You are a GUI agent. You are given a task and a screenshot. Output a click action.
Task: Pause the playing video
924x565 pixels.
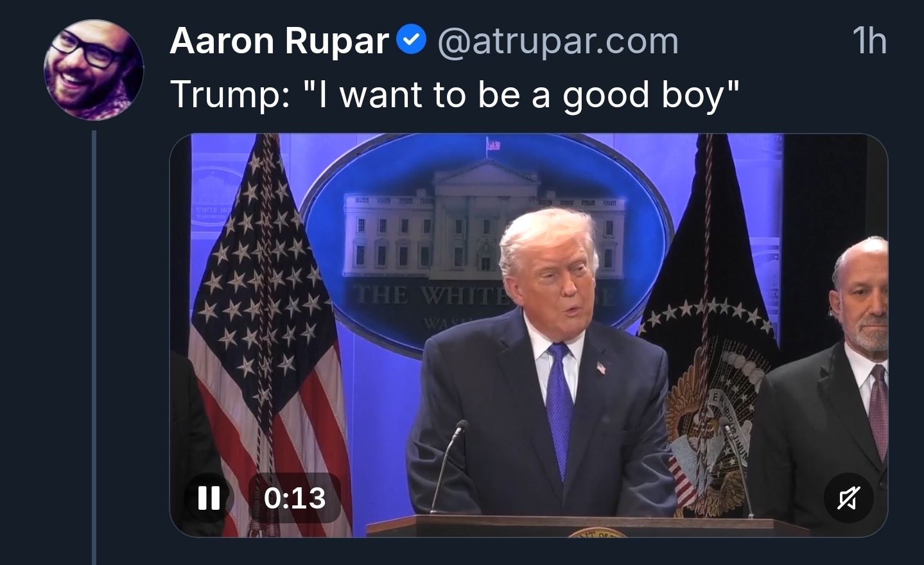(209, 498)
